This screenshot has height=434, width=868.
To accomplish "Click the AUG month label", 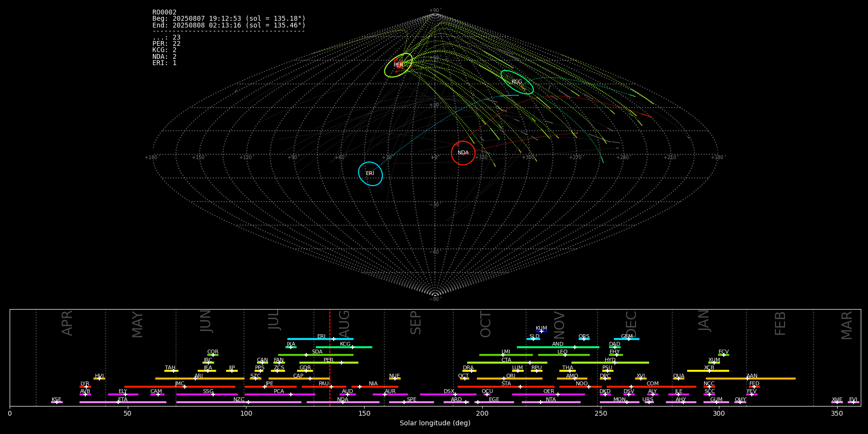I will [344, 325].
